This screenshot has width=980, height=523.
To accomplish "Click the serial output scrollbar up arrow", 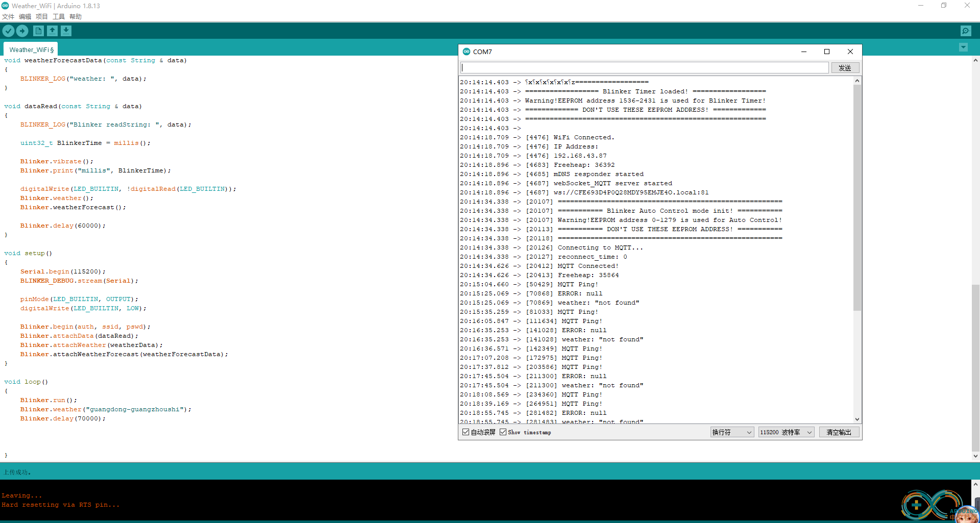I will pos(857,81).
